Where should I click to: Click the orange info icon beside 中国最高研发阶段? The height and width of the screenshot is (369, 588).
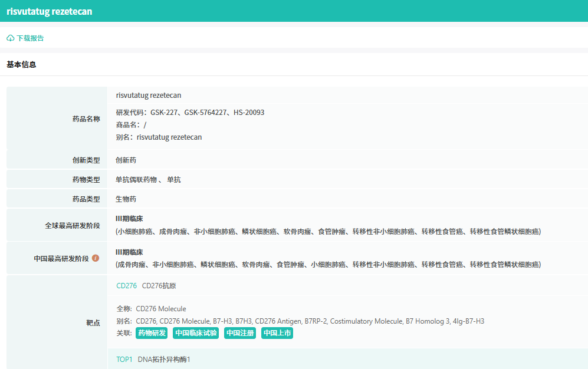pyautogui.click(x=96, y=258)
